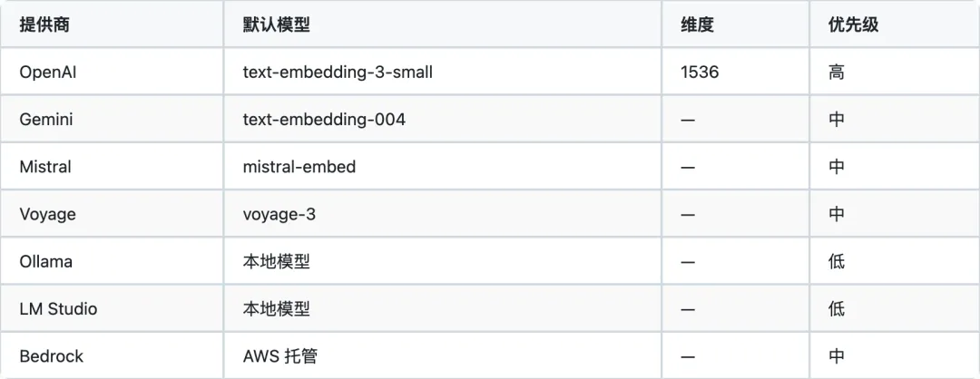This screenshot has height=379, width=980.
Task: Select the Gemini provider cell
Action: point(45,120)
